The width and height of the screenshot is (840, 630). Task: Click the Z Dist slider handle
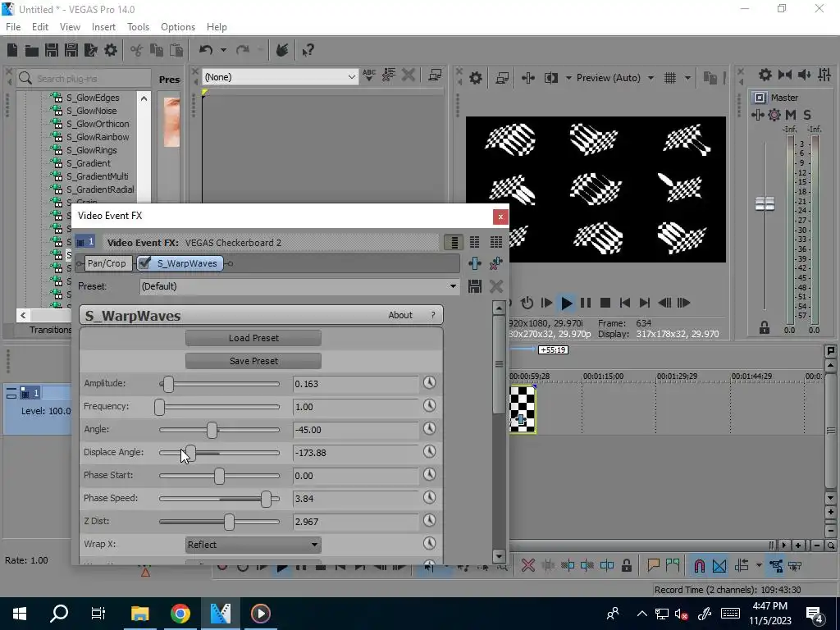(230, 522)
